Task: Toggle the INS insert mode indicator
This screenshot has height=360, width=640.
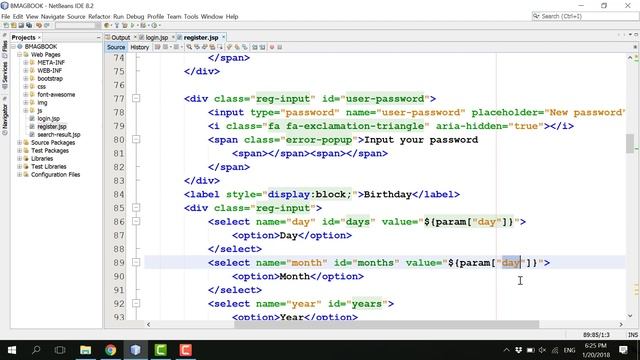Action: [x=633, y=335]
